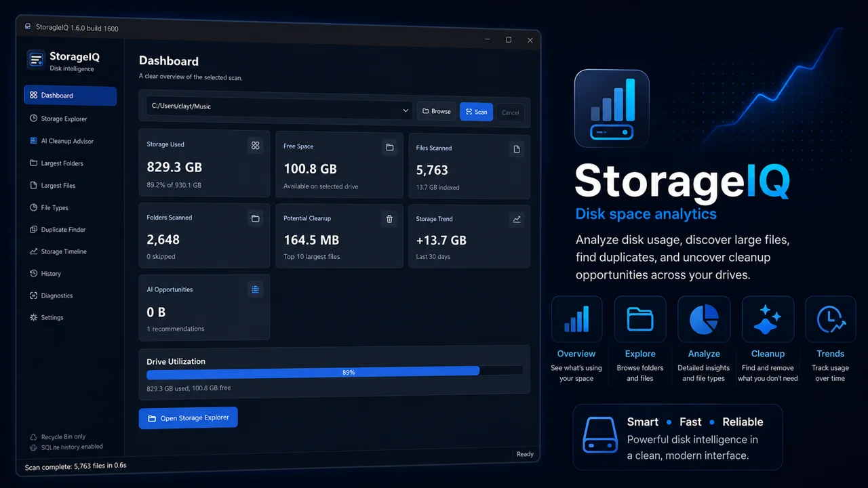Click the Browse button

pos(436,111)
